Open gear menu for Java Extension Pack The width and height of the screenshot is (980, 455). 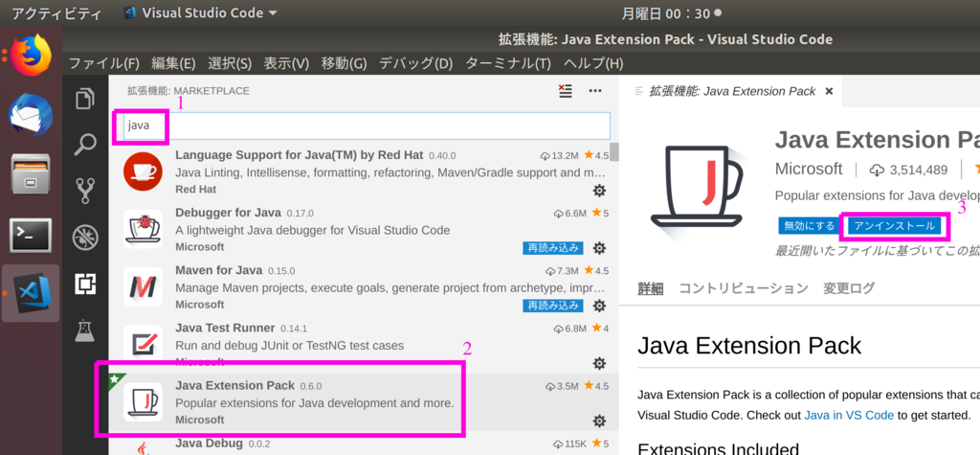599,421
